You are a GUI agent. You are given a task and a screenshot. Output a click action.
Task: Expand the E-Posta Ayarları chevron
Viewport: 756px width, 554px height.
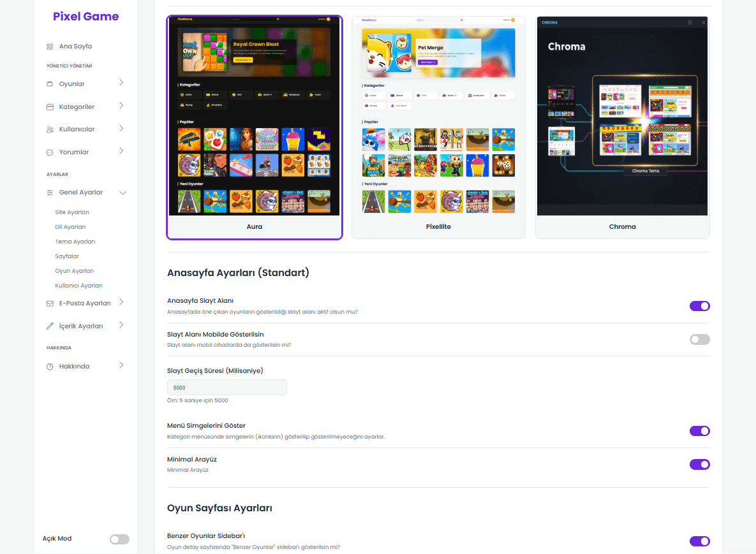[121, 302]
